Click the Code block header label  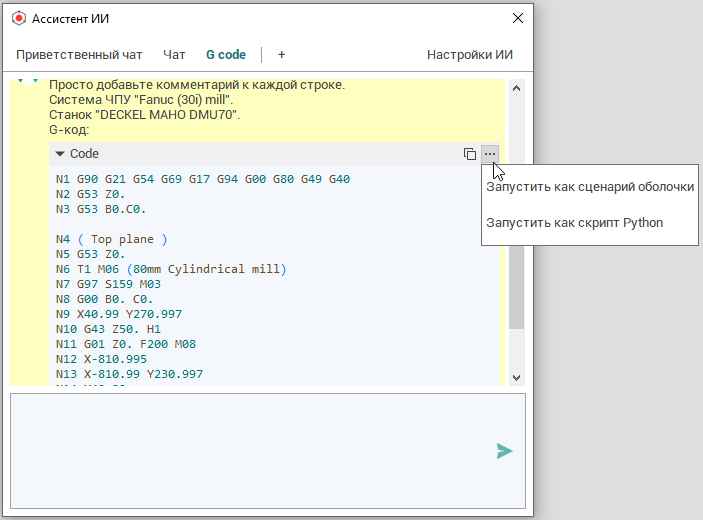click(x=85, y=154)
